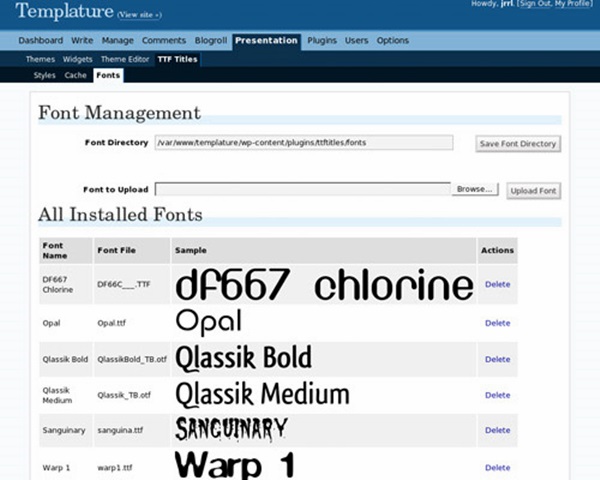Delete the Opal font

pos(497,323)
